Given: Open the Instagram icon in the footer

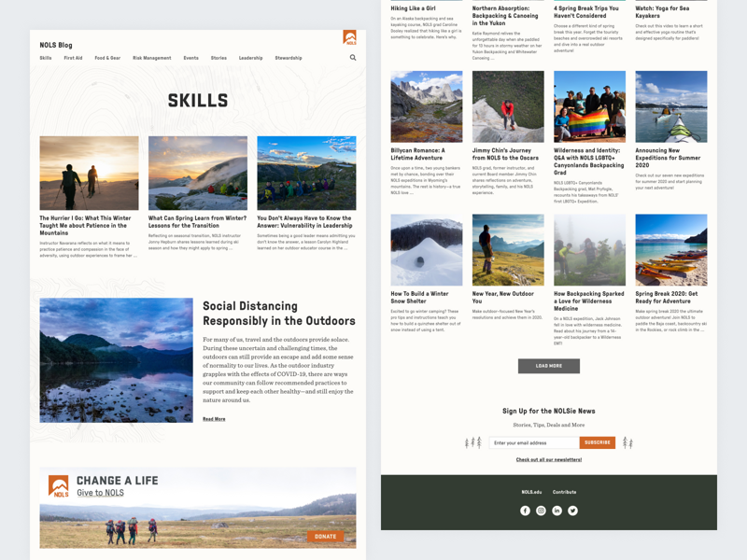Looking at the screenshot, I should click(541, 511).
